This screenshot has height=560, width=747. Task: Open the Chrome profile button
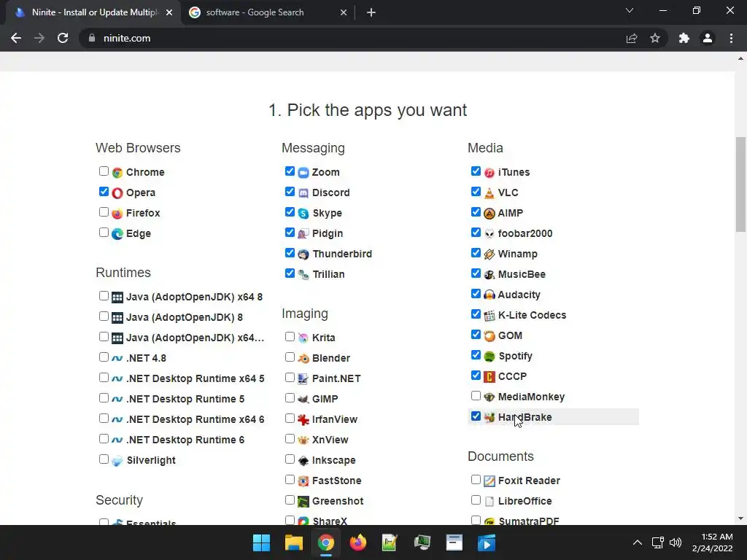pos(708,38)
